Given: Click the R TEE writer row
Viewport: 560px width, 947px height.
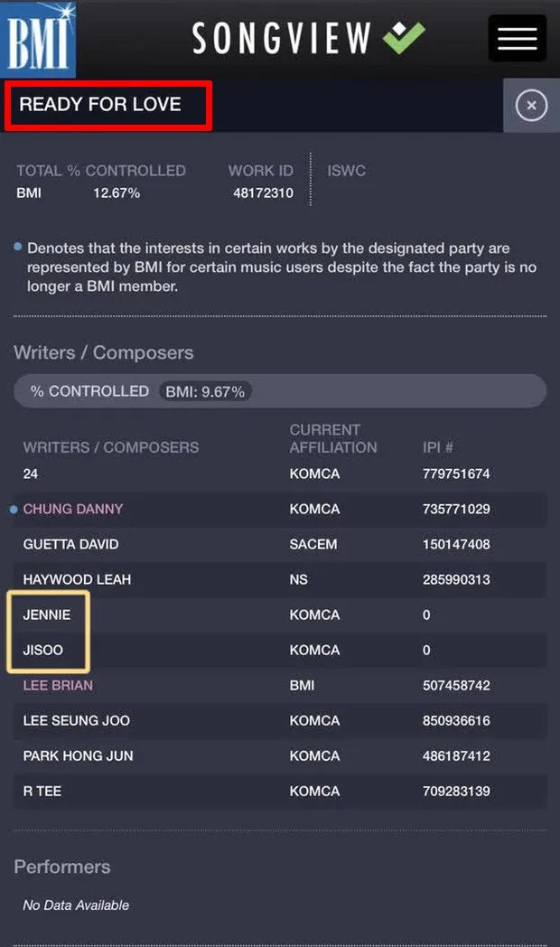Looking at the screenshot, I should coord(280,792).
